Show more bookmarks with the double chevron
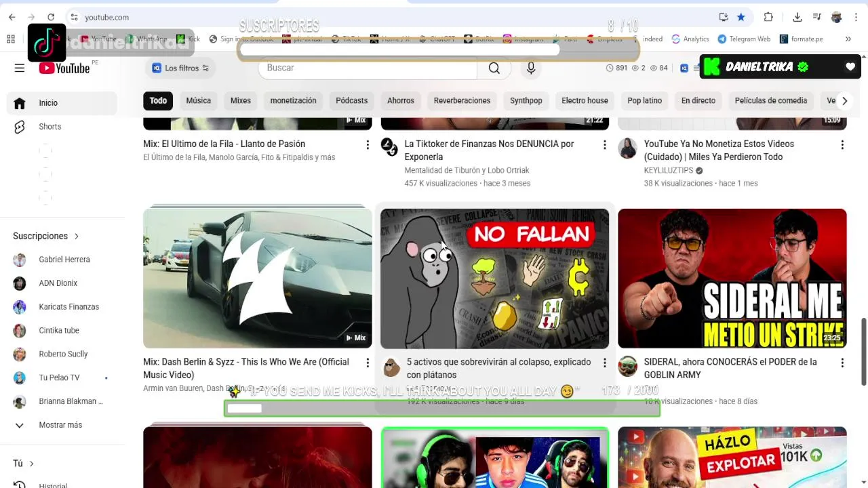The width and height of the screenshot is (868, 488). (848, 39)
